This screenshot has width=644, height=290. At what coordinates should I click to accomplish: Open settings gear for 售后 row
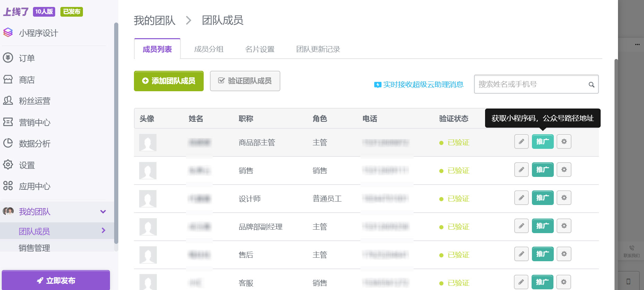564,254
